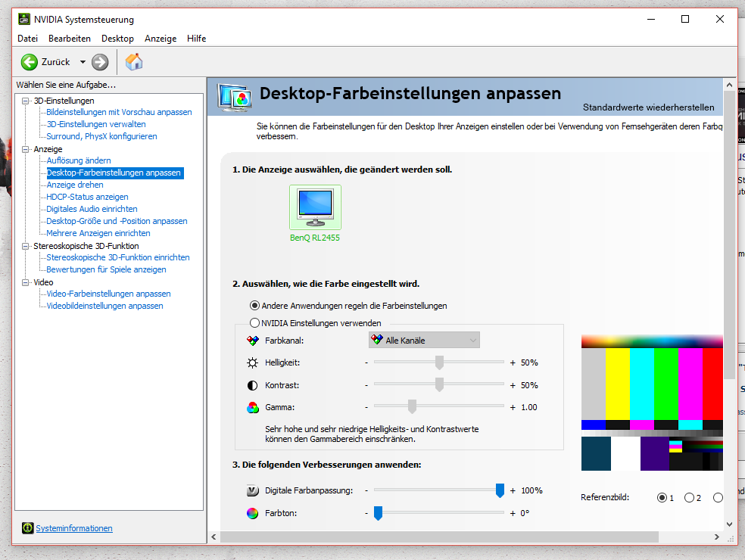Open the Anzeige menu
Screen dimensions: 745x560
pos(161,39)
